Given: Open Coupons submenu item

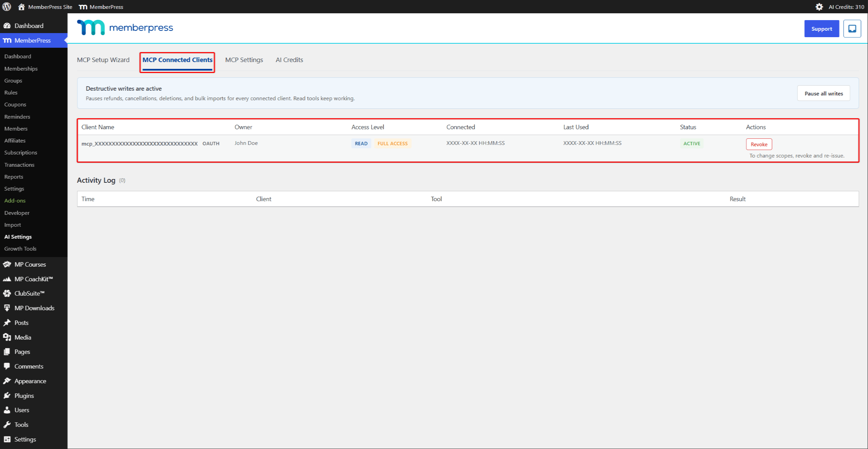Looking at the screenshot, I should (x=15, y=104).
